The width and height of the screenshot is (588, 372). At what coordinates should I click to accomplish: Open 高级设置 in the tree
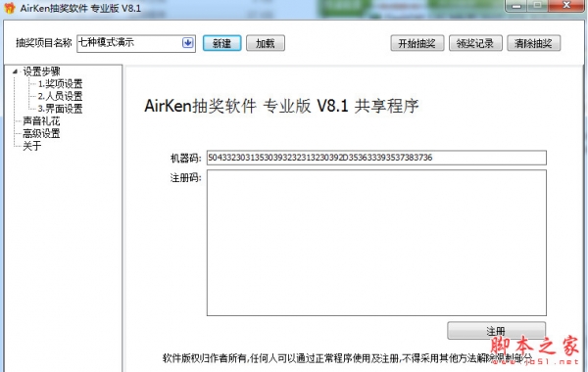click(x=41, y=133)
